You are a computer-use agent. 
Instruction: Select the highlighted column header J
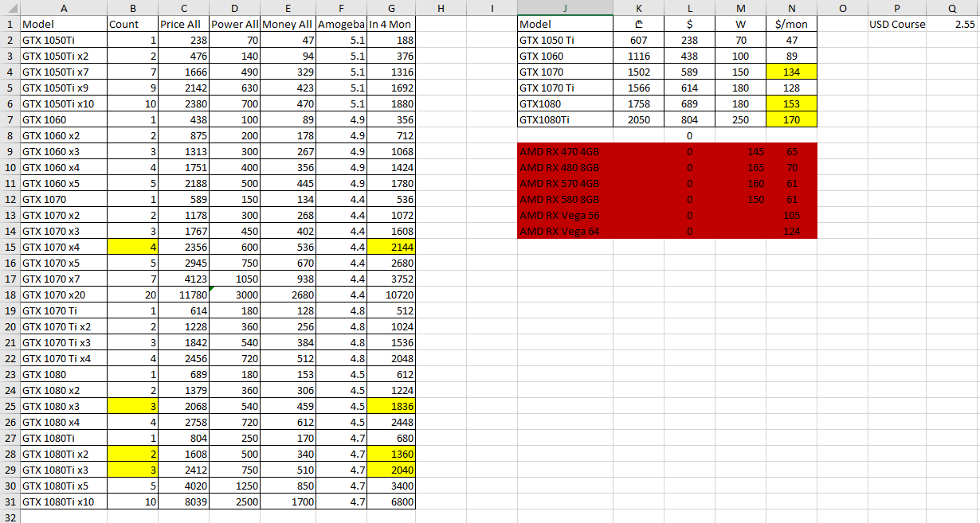[x=565, y=8]
